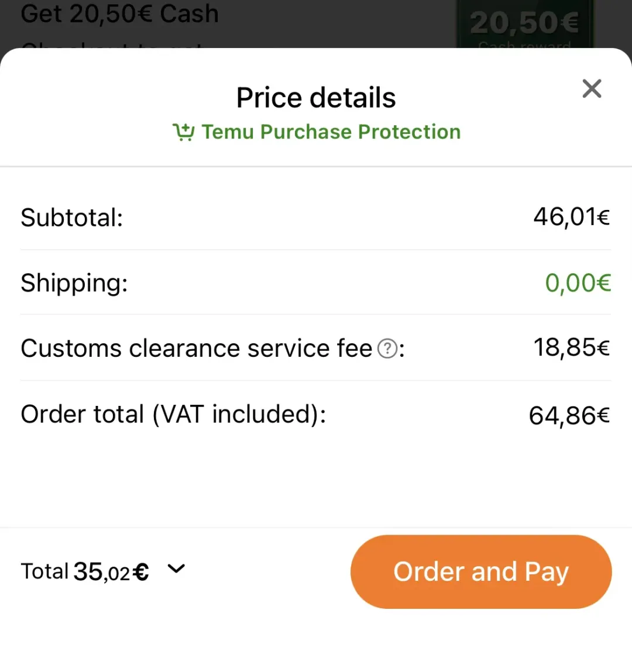This screenshot has height=672, width=632.
Task: Click the shopping cart protection icon
Action: click(184, 132)
